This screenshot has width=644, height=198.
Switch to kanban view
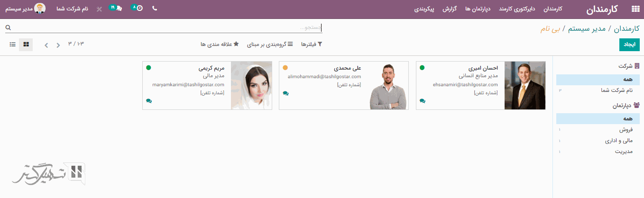pos(26,45)
